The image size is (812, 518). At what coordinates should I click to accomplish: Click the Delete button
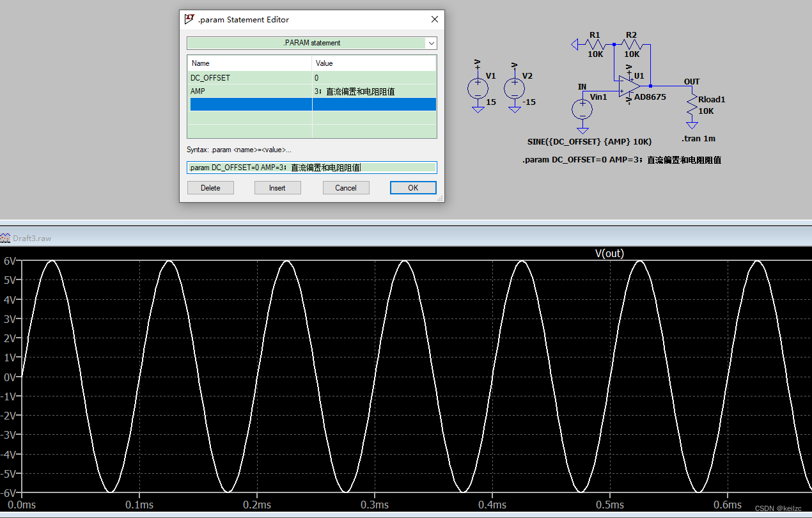point(210,187)
